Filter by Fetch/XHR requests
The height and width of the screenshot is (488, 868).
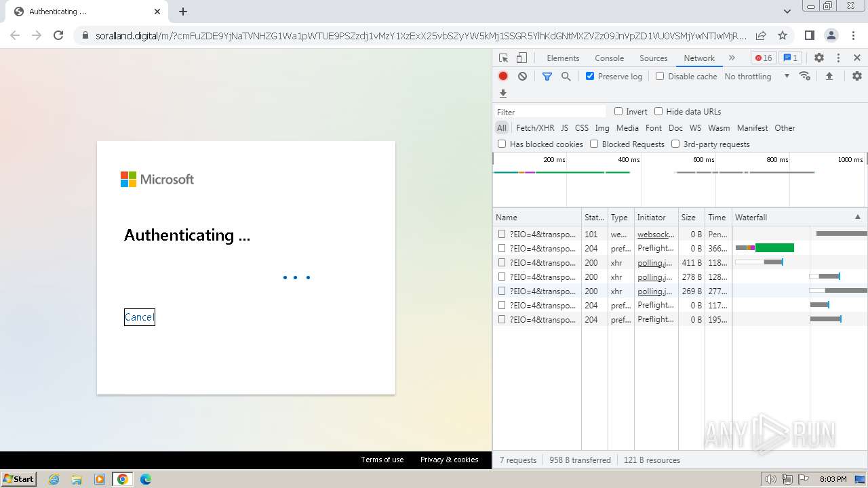[535, 127]
